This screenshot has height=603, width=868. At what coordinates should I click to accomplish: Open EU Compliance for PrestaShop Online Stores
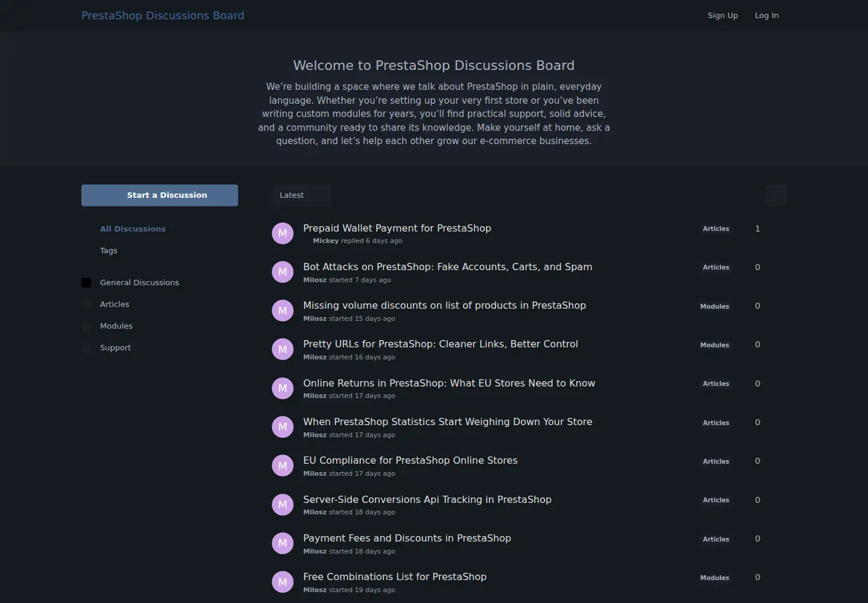[410, 460]
